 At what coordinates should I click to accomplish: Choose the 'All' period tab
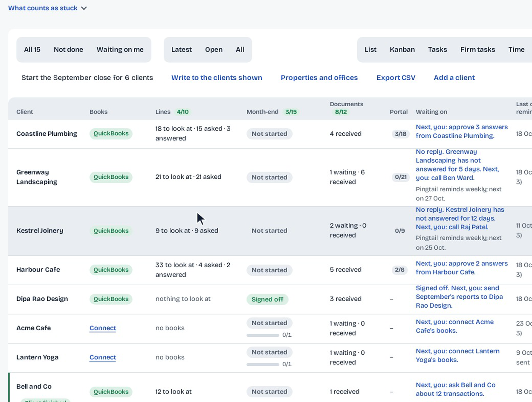click(240, 50)
